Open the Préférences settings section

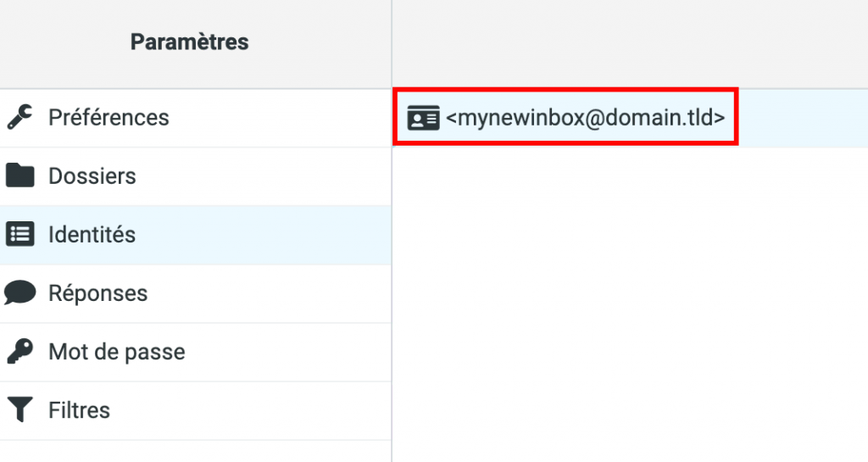pyautogui.click(x=108, y=117)
